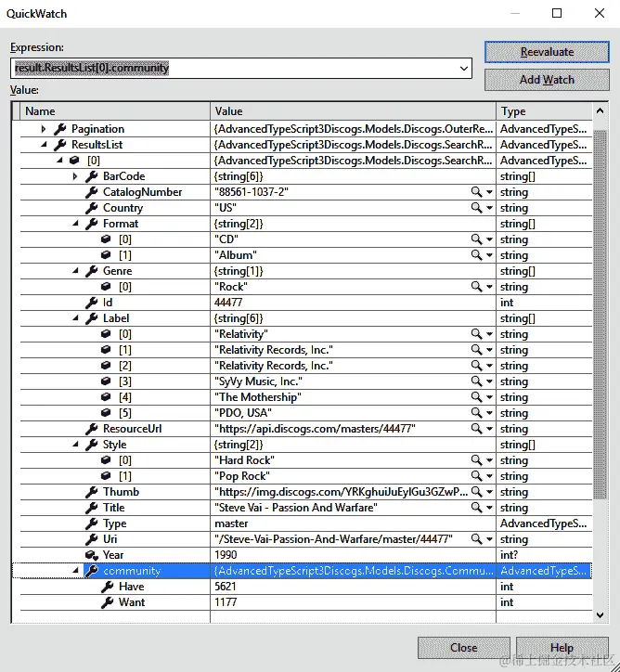This screenshot has height=672, width=620.
Task: Open text visualizer for Country value
Action: [x=476, y=207]
